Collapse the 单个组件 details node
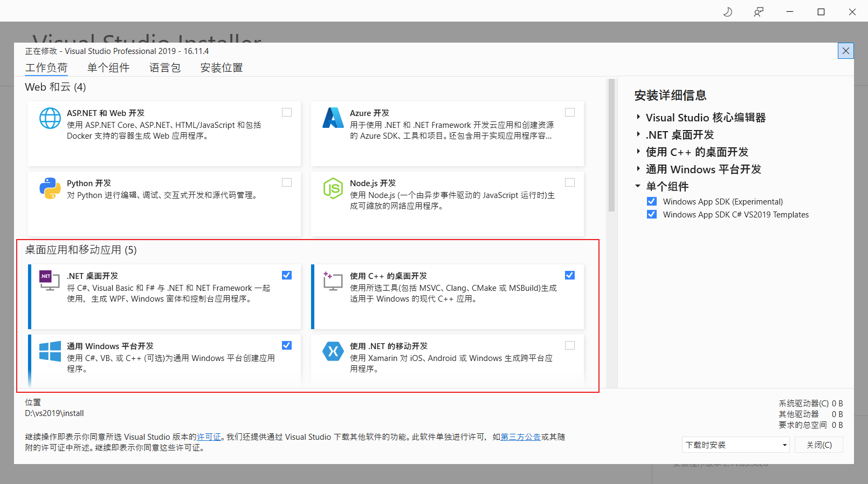 pyautogui.click(x=638, y=186)
